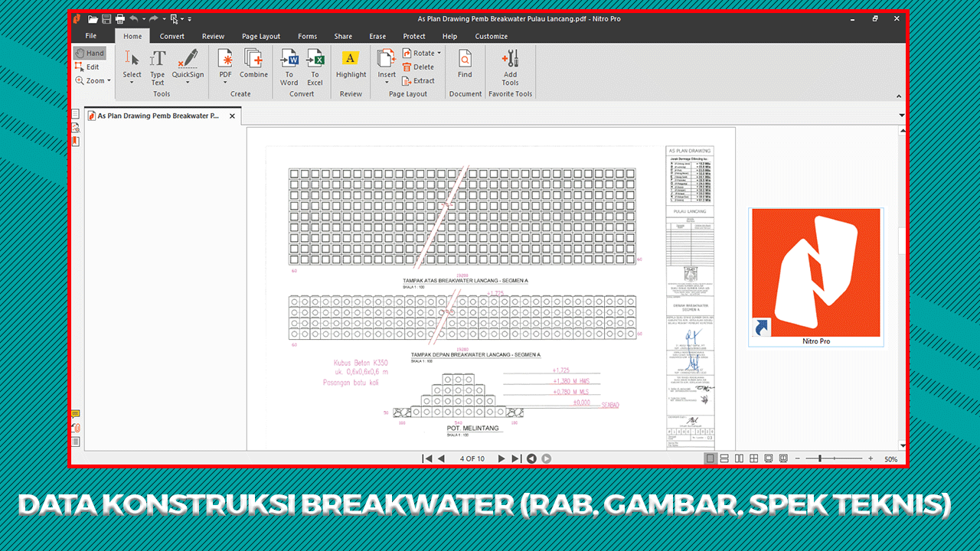Click Open folder icon in quick access
980x551 pixels.
(x=93, y=18)
